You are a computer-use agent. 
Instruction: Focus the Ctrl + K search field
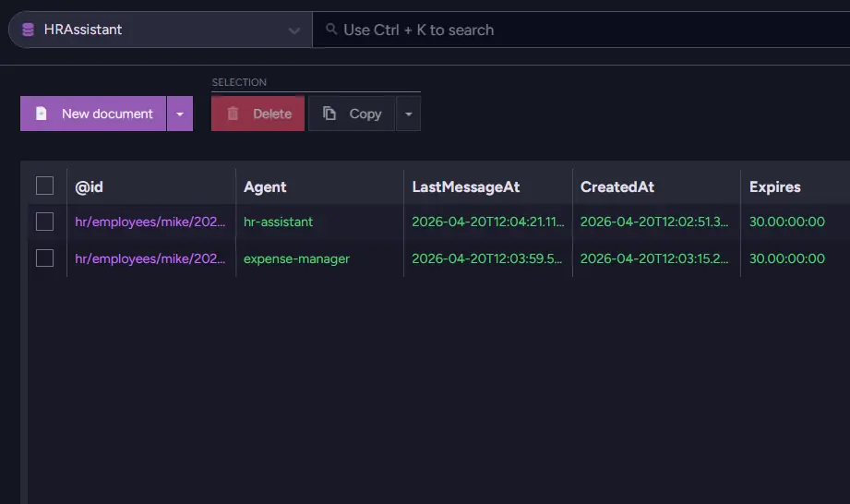tap(554, 30)
